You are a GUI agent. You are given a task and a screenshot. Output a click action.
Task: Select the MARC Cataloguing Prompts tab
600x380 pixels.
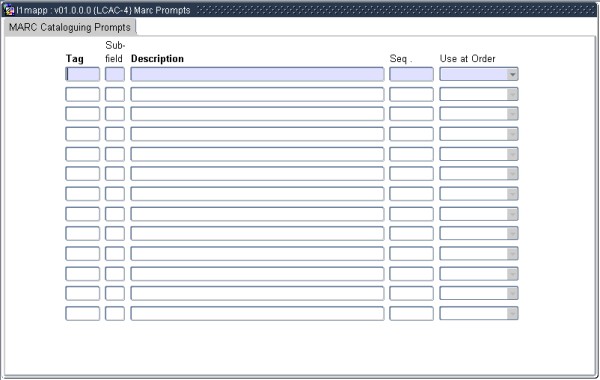point(70,28)
